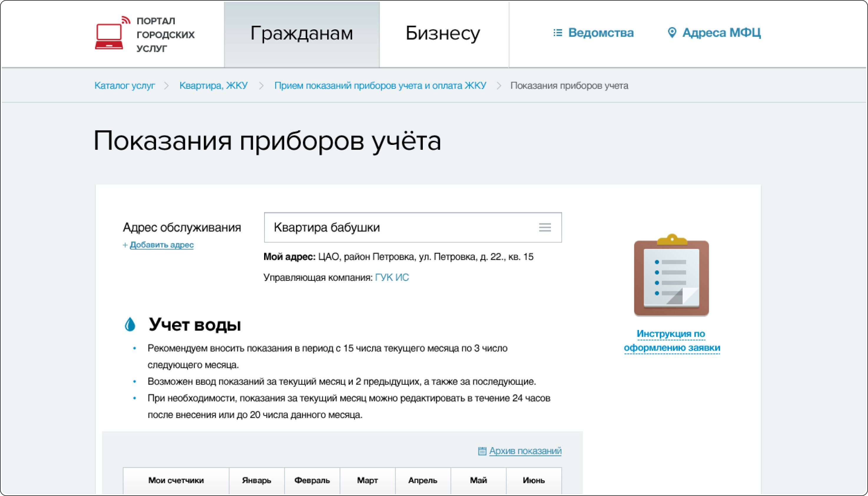Open the address dropdown hamburger icon
The height and width of the screenshot is (496, 868).
pos(545,227)
